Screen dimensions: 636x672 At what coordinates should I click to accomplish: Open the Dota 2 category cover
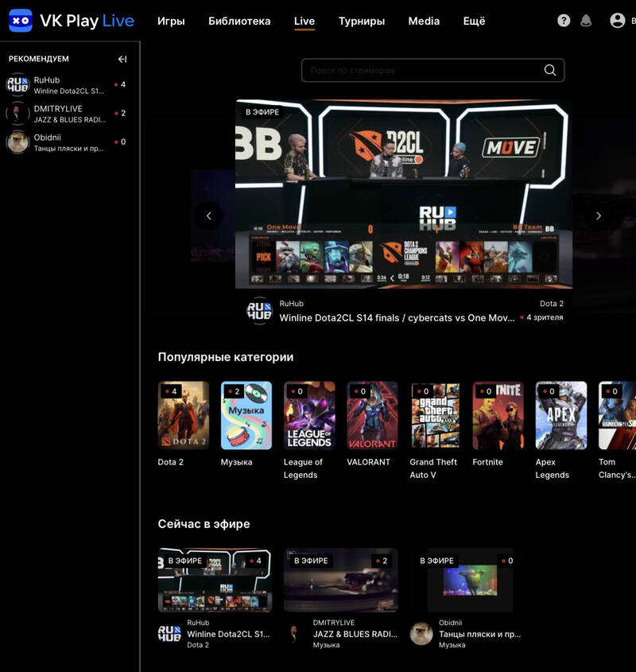tap(184, 415)
